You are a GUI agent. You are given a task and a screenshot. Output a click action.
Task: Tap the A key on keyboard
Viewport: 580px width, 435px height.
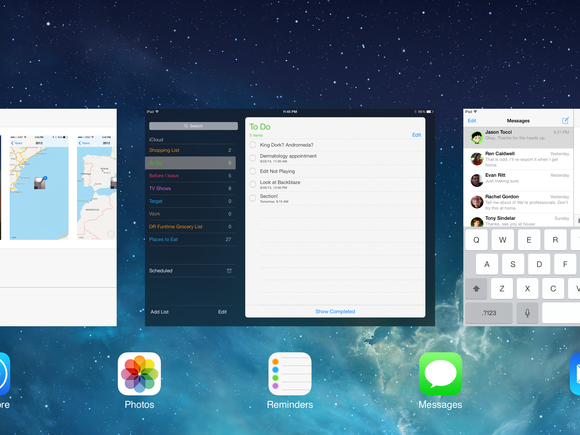(x=487, y=264)
